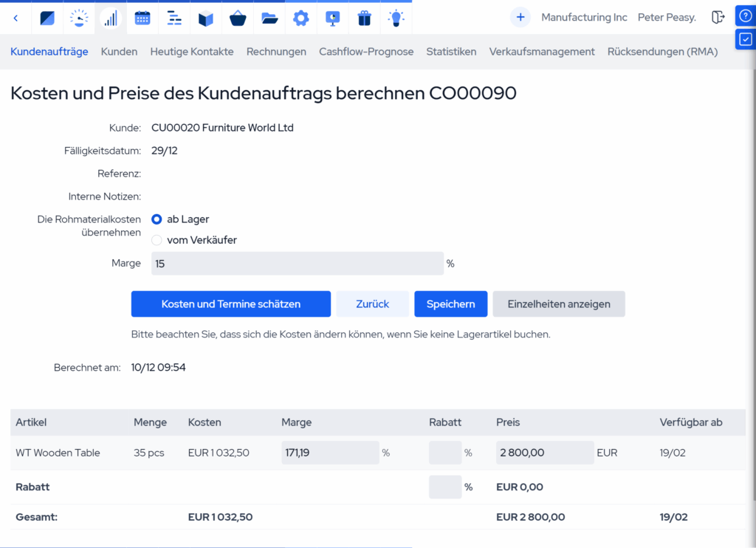
Task: Open the Rechnungen tab
Action: point(276,52)
